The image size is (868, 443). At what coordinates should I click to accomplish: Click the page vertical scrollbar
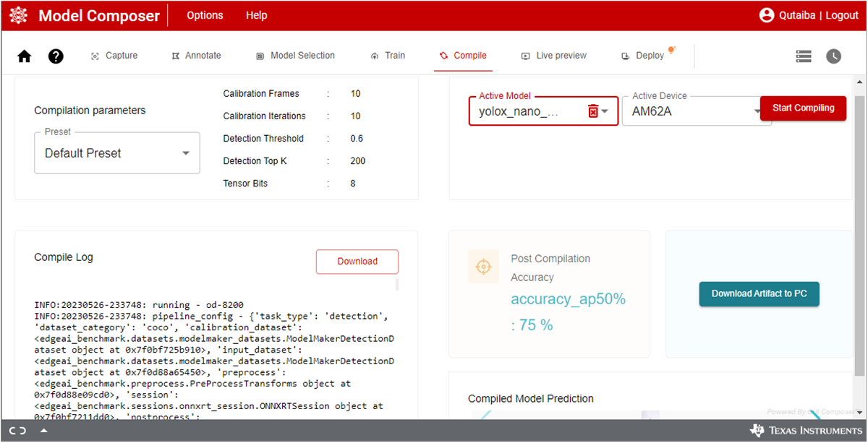tap(859, 231)
